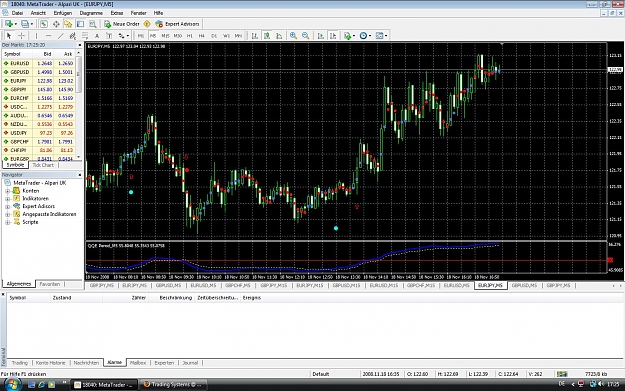The image size is (625, 391).
Task: Expand the Scripte tree node
Action: (7, 222)
